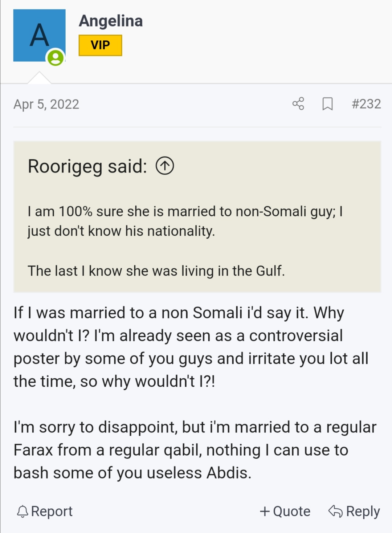The width and height of the screenshot is (392, 533).
Task: Click the bell icon beside Report
Action: coord(23,511)
